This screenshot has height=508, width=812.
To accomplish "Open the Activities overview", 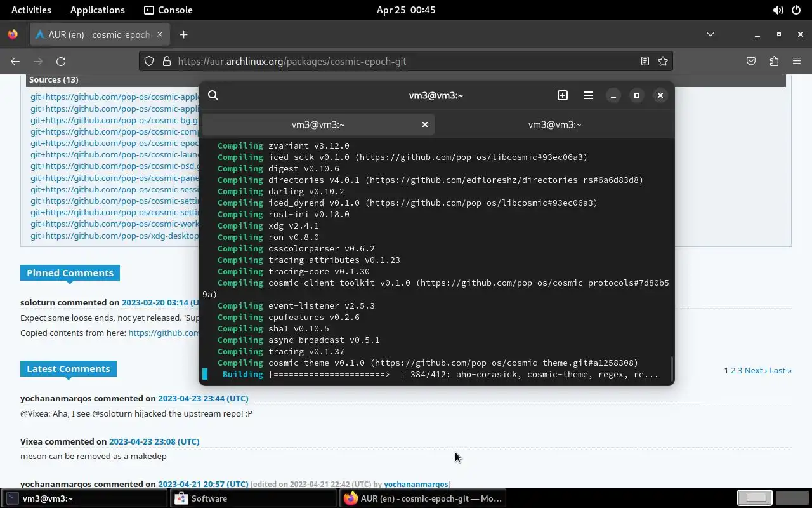I will click(31, 10).
